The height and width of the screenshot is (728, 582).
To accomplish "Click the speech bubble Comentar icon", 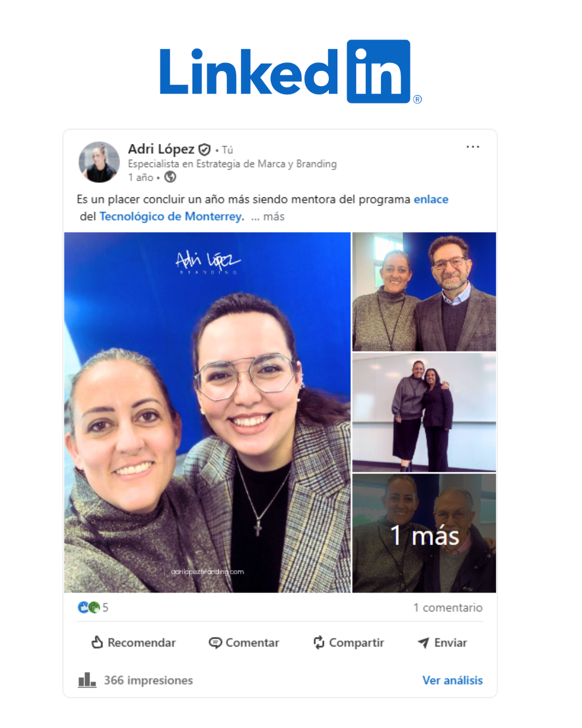I will point(215,643).
